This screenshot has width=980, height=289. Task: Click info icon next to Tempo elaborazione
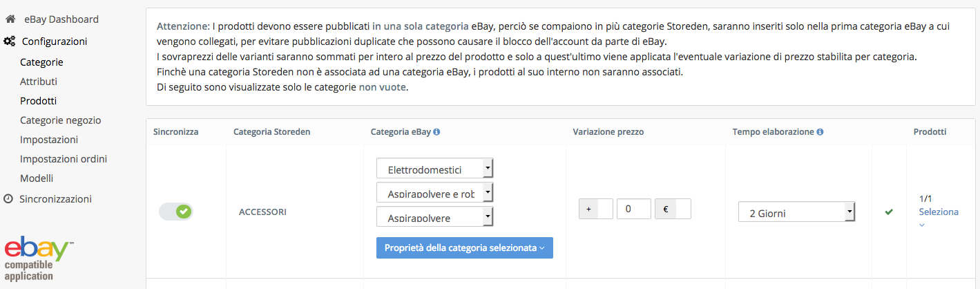820,132
